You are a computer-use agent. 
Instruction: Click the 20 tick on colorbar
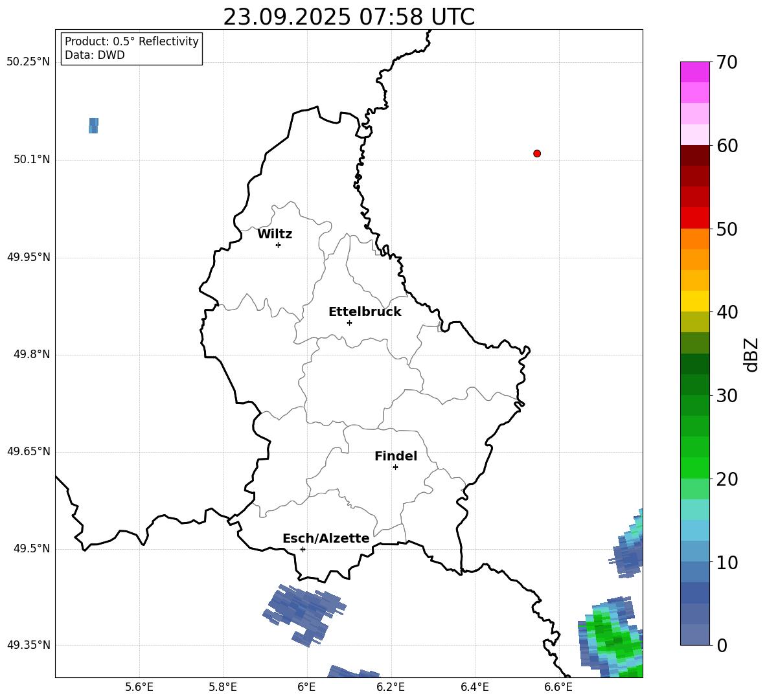727,479
